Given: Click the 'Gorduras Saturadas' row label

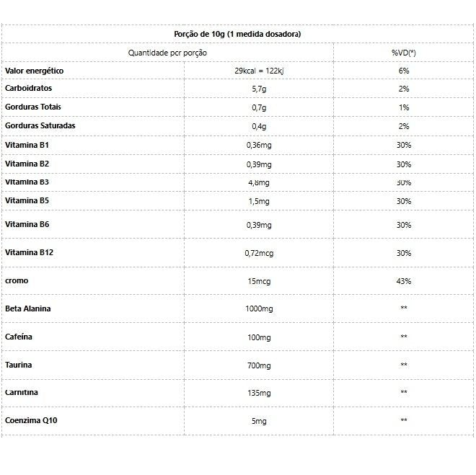Looking at the screenshot, I should point(40,125).
